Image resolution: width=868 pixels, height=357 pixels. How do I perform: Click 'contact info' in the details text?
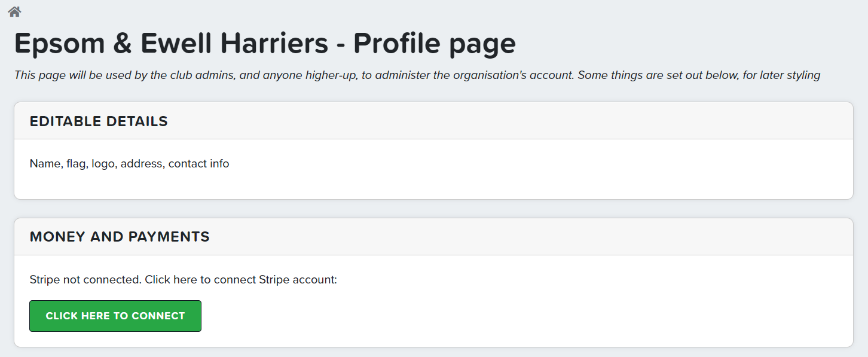(x=198, y=163)
